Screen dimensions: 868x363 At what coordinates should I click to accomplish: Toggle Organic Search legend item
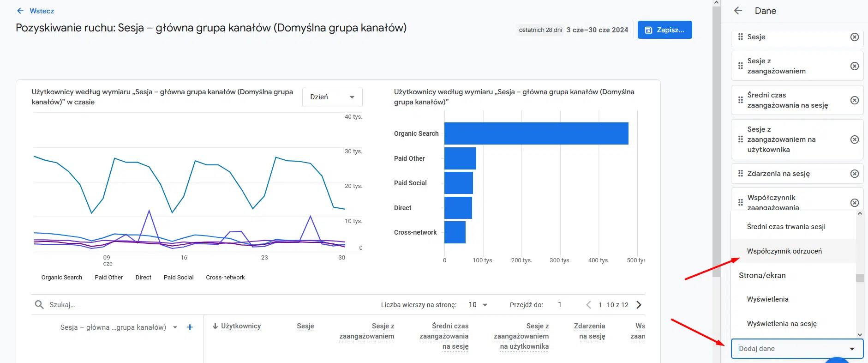61,278
